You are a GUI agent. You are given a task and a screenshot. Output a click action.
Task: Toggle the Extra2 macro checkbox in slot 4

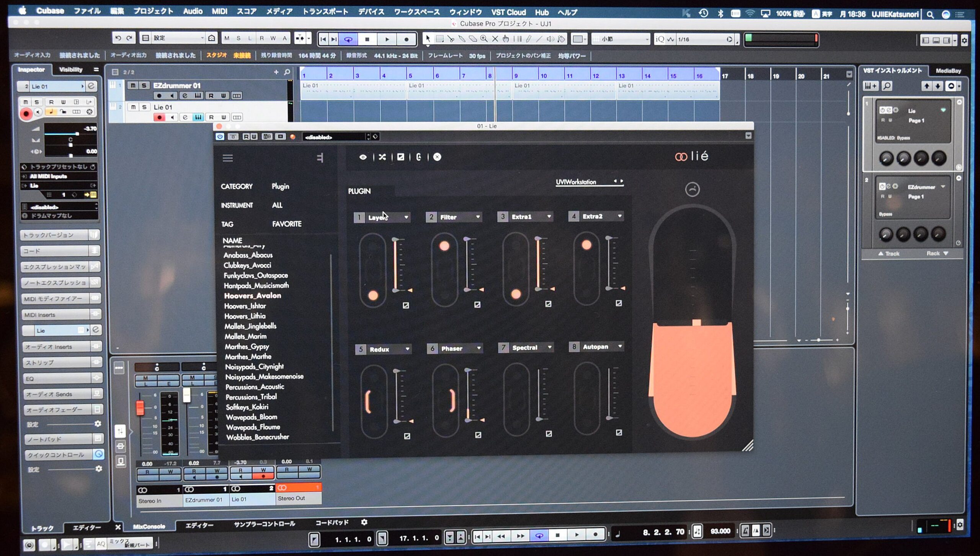(x=619, y=303)
